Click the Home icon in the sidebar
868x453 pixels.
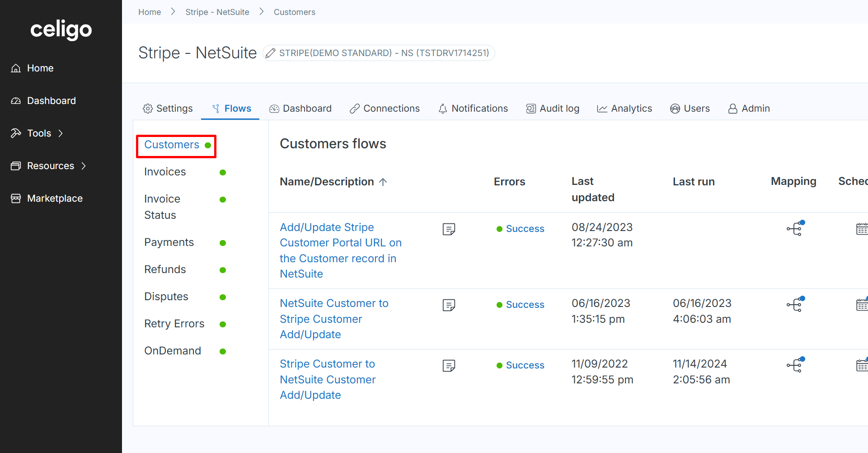click(16, 68)
